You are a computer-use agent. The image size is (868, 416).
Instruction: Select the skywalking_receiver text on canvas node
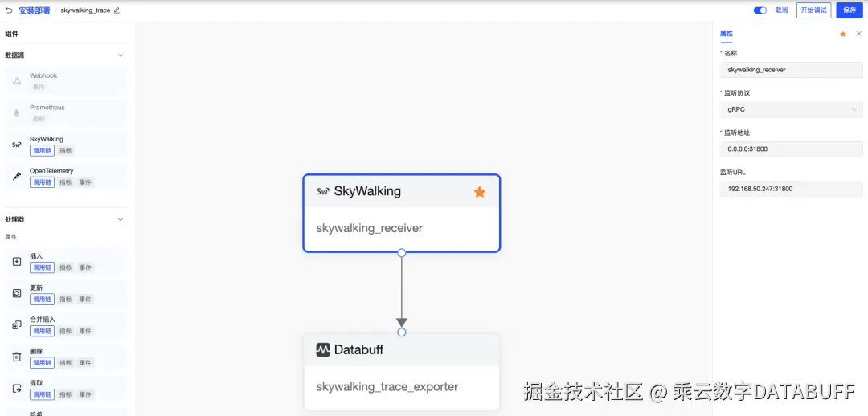(x=369, y=228)
